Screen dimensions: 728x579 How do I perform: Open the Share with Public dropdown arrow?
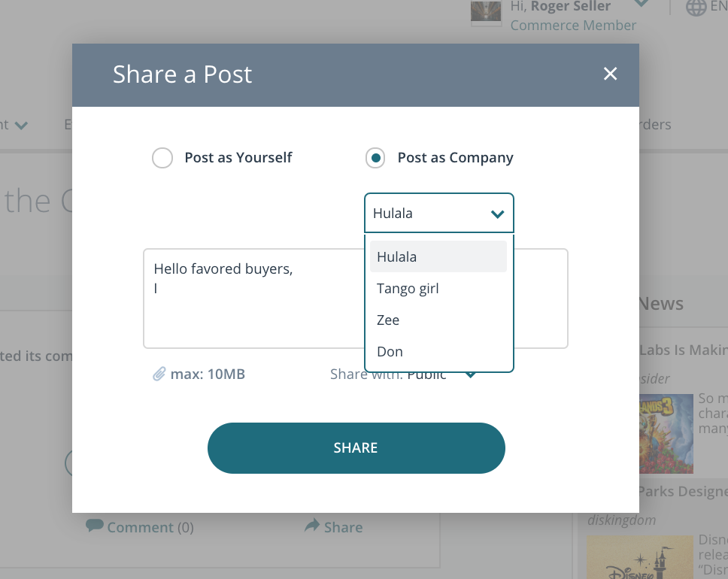click(470, 374)
